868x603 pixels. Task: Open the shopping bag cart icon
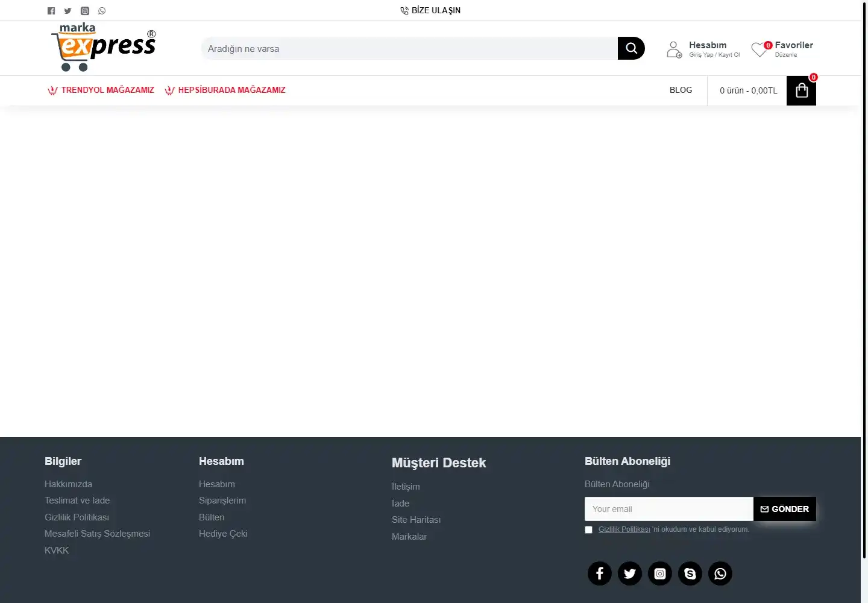pyautogui.click(x=801, y=90)
